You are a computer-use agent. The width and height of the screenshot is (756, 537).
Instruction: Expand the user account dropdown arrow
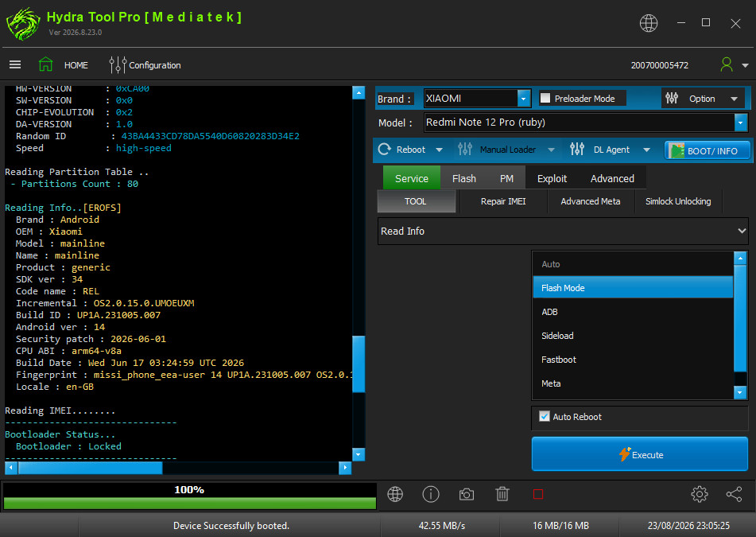tap(745, 65)
